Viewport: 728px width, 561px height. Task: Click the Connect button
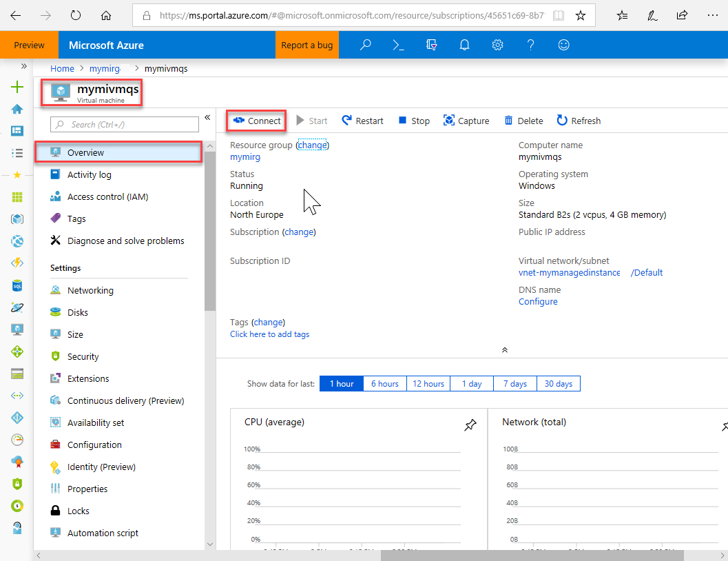257,121
